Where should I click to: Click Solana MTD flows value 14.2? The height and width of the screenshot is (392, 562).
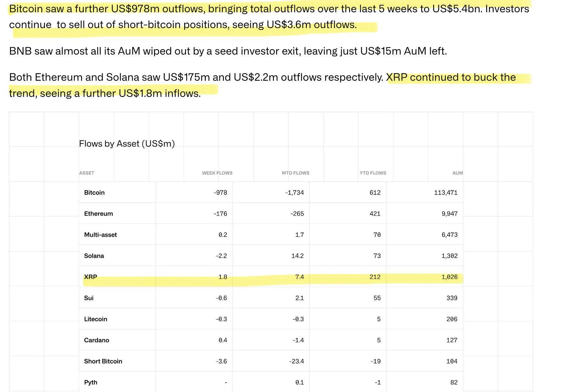[297, 256]
